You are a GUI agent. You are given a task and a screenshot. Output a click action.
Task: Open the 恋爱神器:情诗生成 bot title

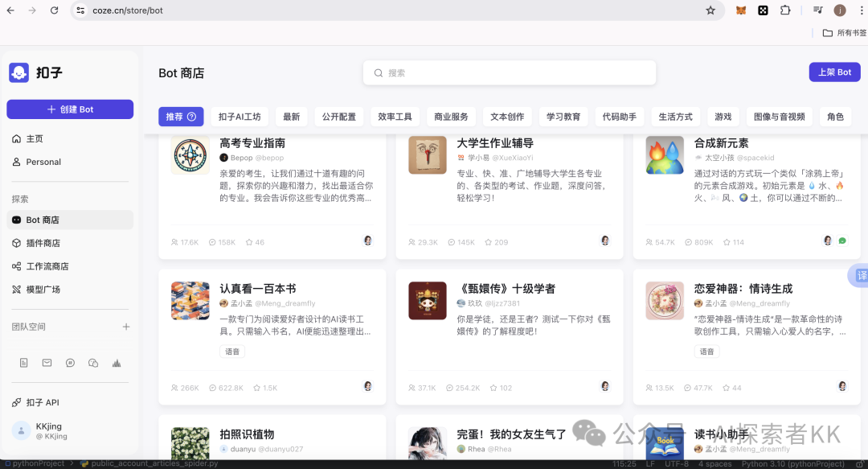point(743,288)
